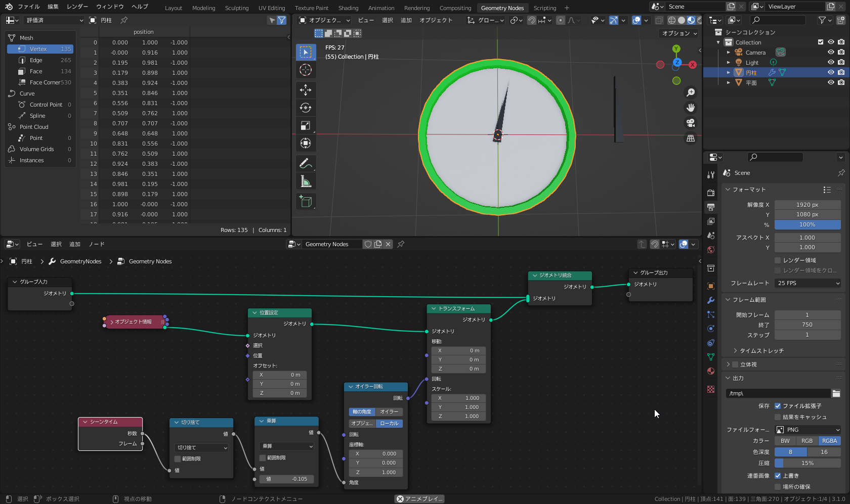The width and height of the screenshot is (850, 504).
Task: Open the PNG file format dropdown
Action: (807, 430)
